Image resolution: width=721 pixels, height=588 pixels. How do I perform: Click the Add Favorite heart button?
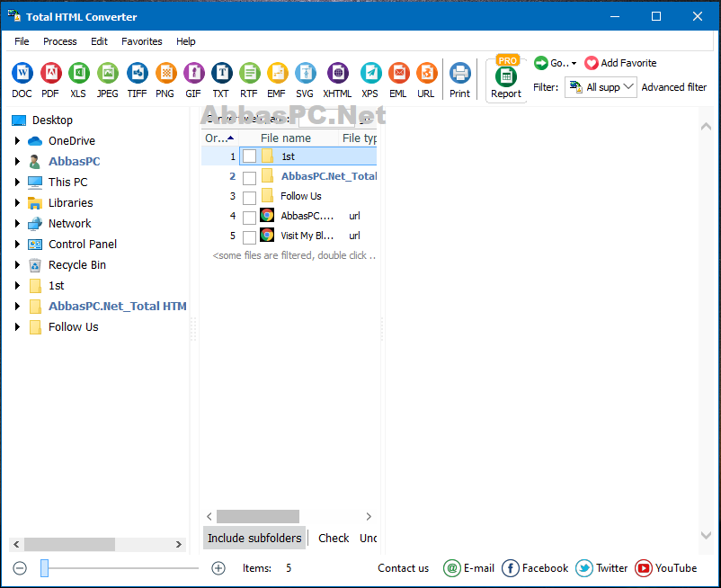coord(620,63)
